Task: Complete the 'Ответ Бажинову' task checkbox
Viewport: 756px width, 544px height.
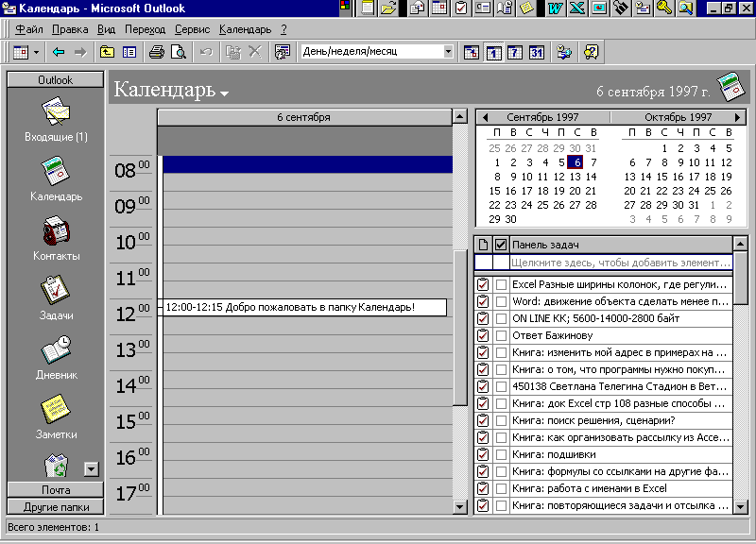Action: pyautogui.click(x=501, y=336)
